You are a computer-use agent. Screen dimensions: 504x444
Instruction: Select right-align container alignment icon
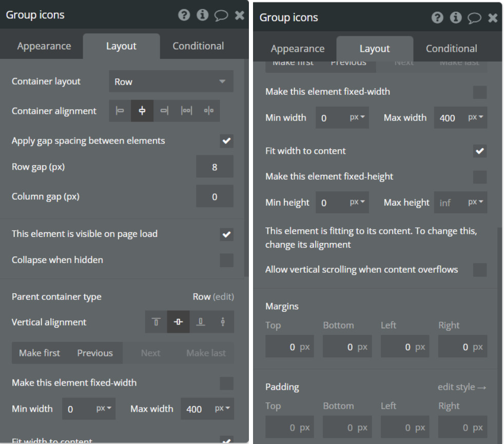164,111
